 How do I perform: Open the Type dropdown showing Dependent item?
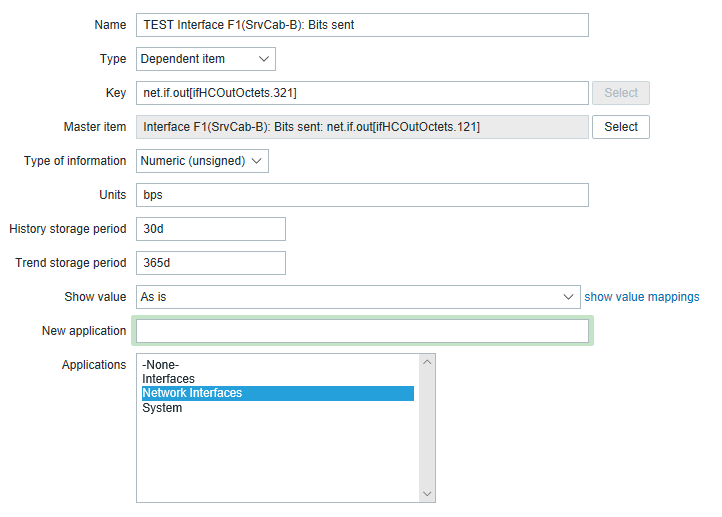[206, 59]
